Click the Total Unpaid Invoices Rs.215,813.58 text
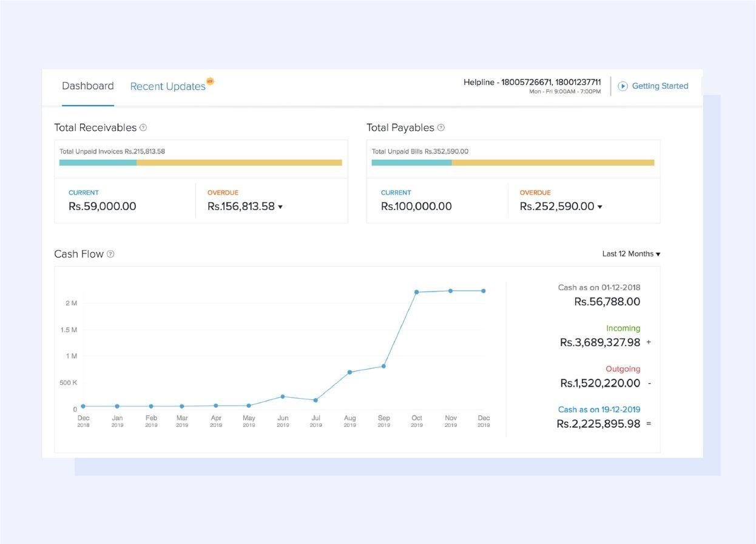This screenshot has height=544, width=756. (x=112, y=151)
